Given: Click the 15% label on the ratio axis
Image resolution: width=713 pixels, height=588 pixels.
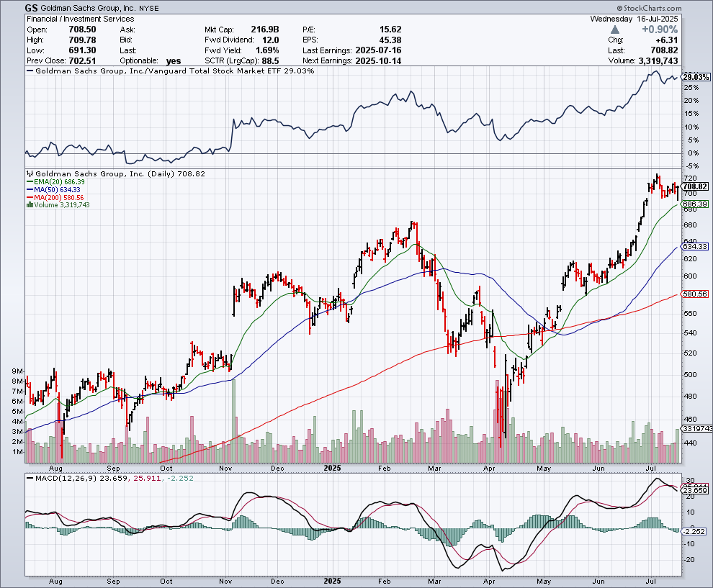Looking at the screenshot, I should pos(691,114).
